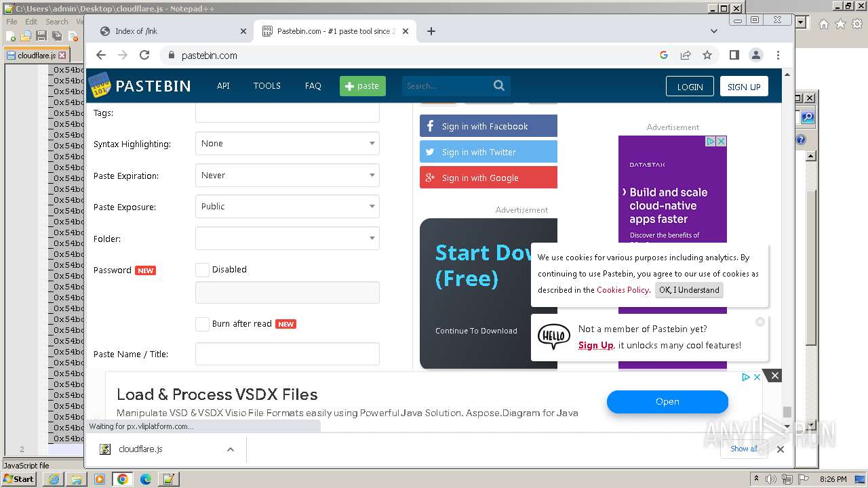Share this page via share icon
The image size is (868, 488).
point(686,56)
